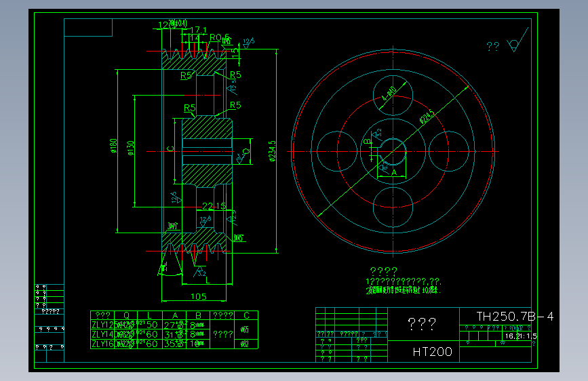Image resolution: width=588 pixels, height=381 pixels.
Task: Select the C dimension label on hub section
Action: coord(170,149)
